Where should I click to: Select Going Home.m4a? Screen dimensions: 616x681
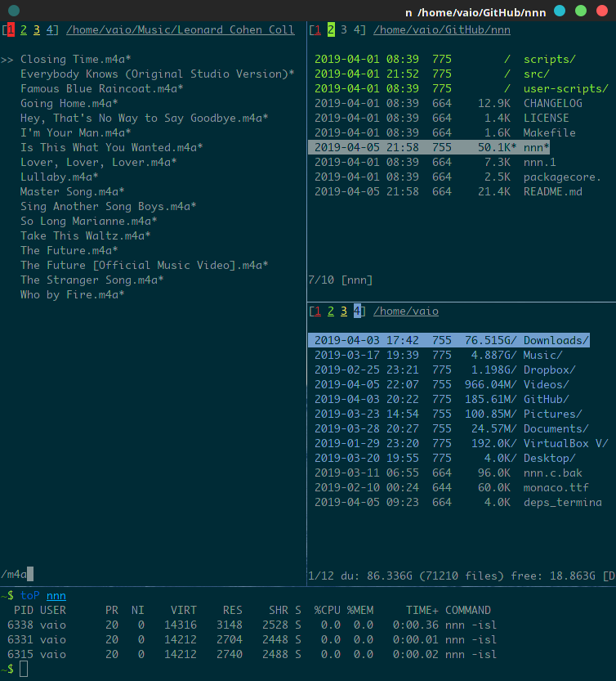tap(69, 103)
